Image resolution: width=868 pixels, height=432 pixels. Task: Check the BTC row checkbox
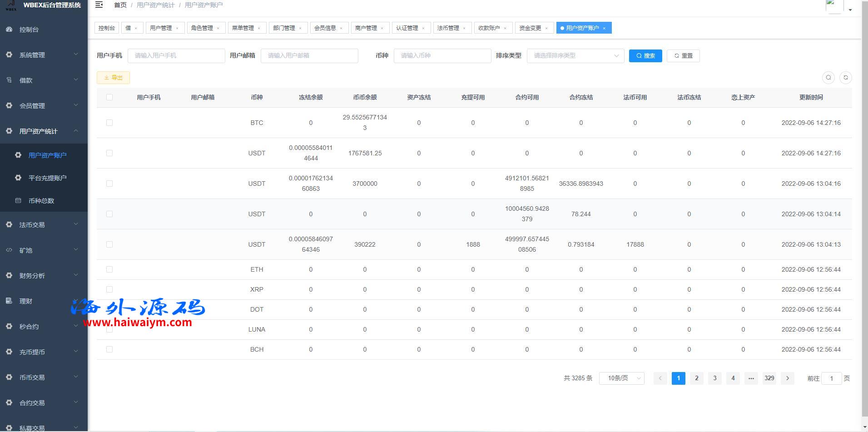[x=109, y=123]
